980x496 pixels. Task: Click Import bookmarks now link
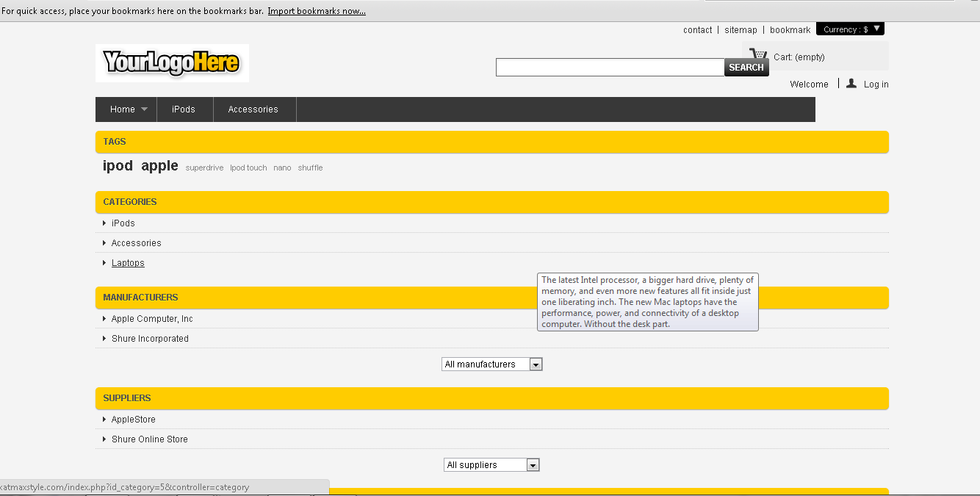coord(317,11)
